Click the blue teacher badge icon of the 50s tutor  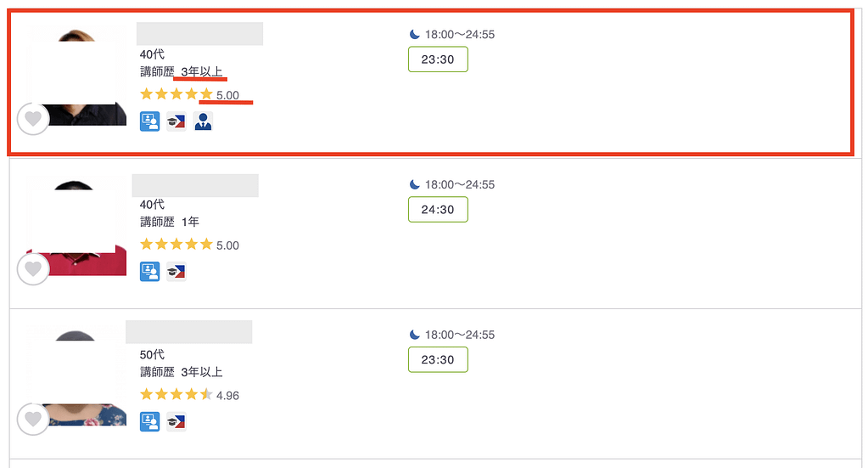pos(149,421)
